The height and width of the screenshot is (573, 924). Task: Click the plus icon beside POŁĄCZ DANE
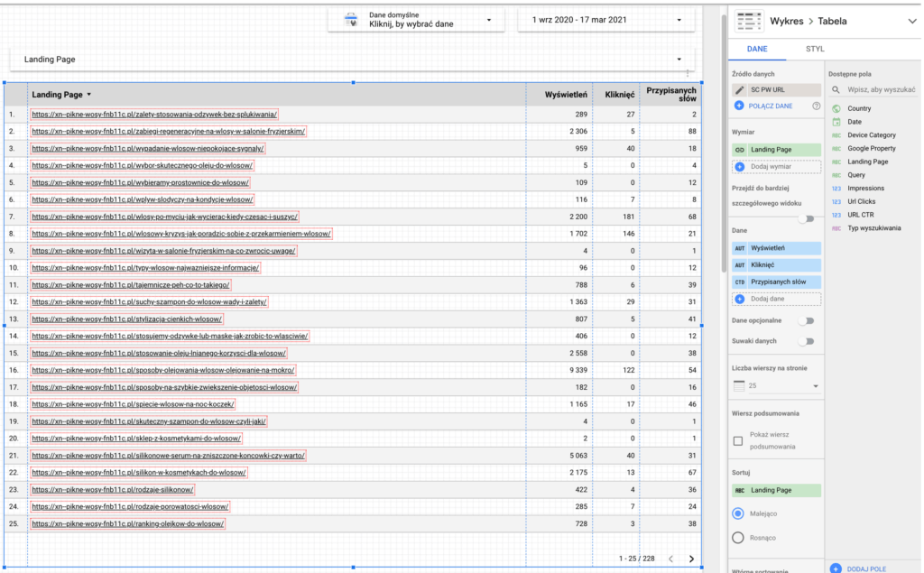click(740, 106)
